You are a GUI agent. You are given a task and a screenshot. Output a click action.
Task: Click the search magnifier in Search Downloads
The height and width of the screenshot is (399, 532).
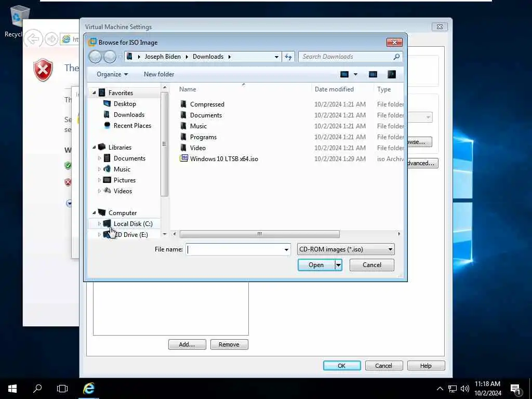pos(396,57)
